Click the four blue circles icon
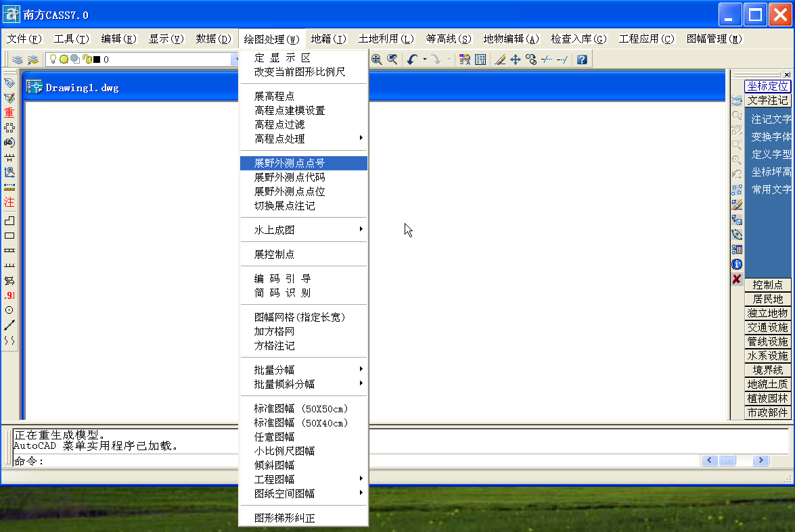 tap(737, 190)
